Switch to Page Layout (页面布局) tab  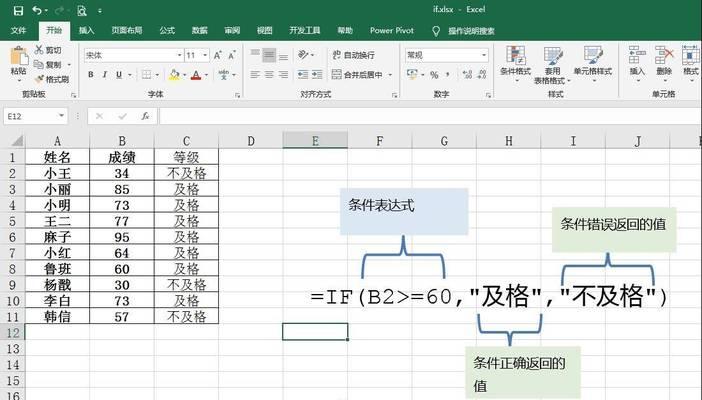point(127,30)
